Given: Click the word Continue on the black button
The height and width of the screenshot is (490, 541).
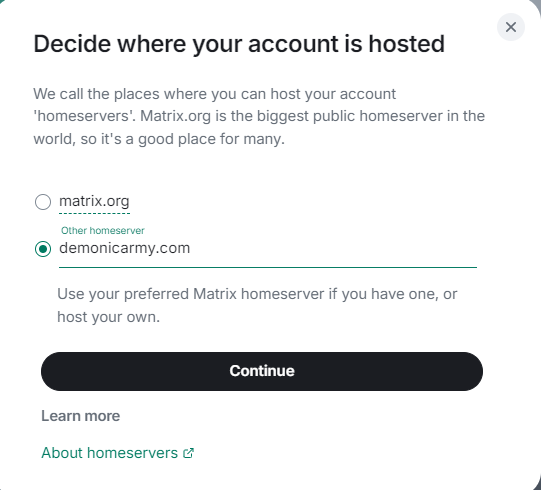Looking at the screenshot, I should coord(262,371).
